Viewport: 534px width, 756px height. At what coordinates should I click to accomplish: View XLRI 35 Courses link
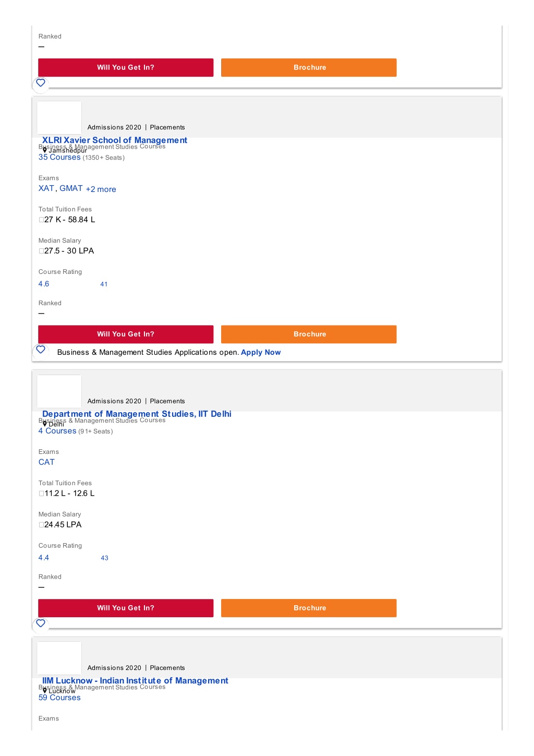59,157
